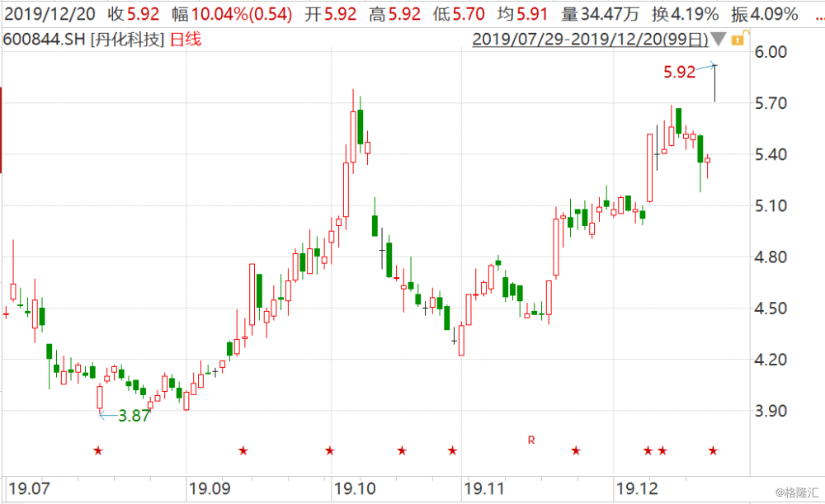The image size is (825, 504).
Task: Select the 19.12 date label on time axis
Action: coord(636,489)
